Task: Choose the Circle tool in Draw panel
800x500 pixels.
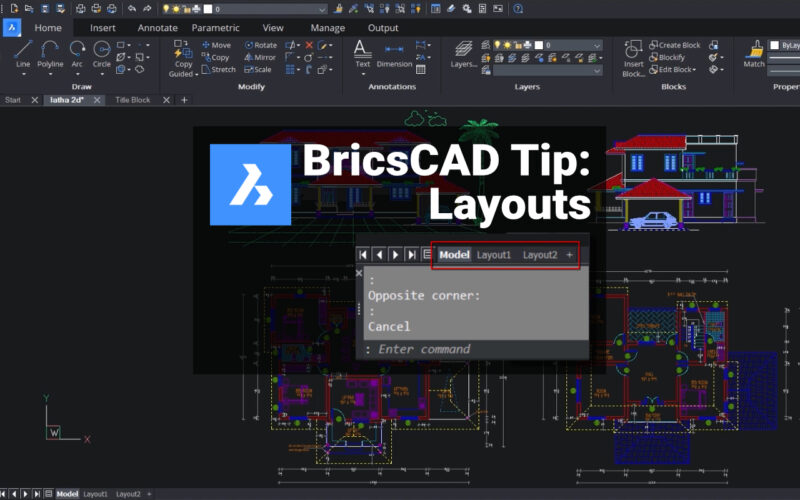Action: click(102, 53)
